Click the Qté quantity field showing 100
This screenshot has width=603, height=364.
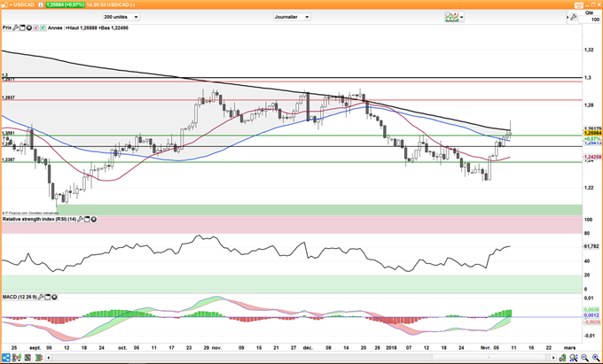coord(591,19)
